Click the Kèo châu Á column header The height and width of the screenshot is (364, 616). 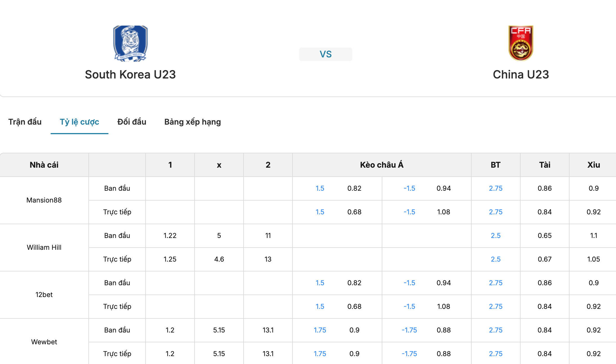click(x=382, y=165)
